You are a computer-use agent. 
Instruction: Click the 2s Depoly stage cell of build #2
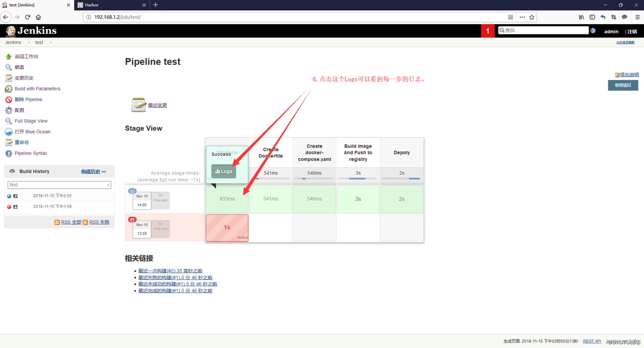pos(401,199)
